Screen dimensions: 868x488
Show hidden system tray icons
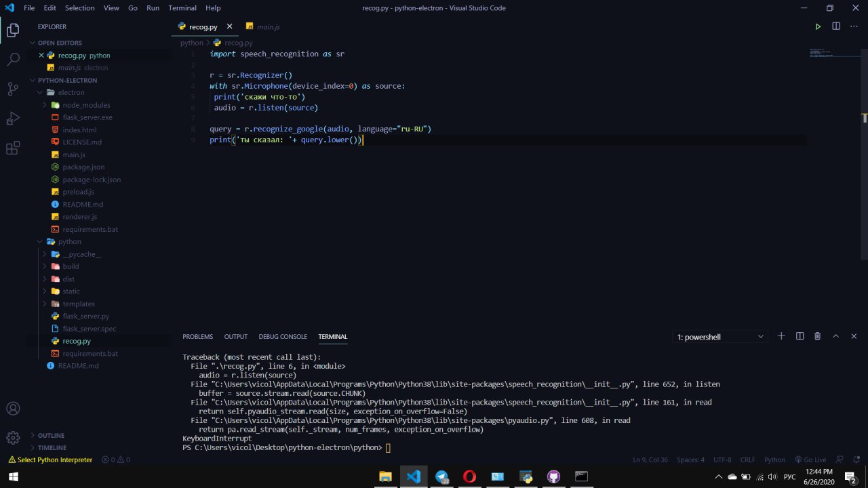click(719, 476)
